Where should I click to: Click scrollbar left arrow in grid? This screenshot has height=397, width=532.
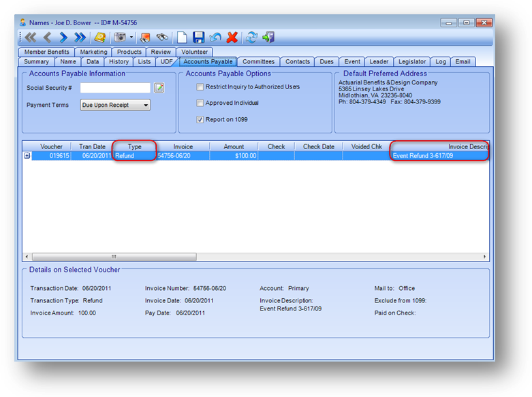(27, 257)
